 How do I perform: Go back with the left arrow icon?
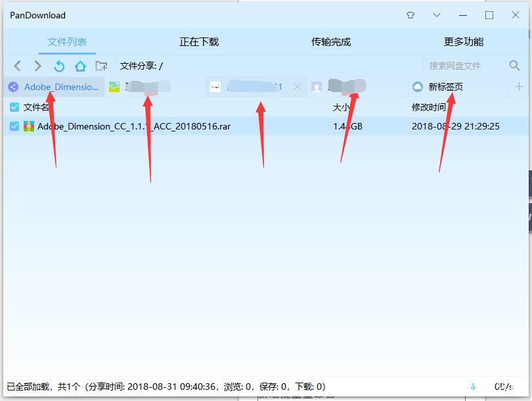click(18, 66)
